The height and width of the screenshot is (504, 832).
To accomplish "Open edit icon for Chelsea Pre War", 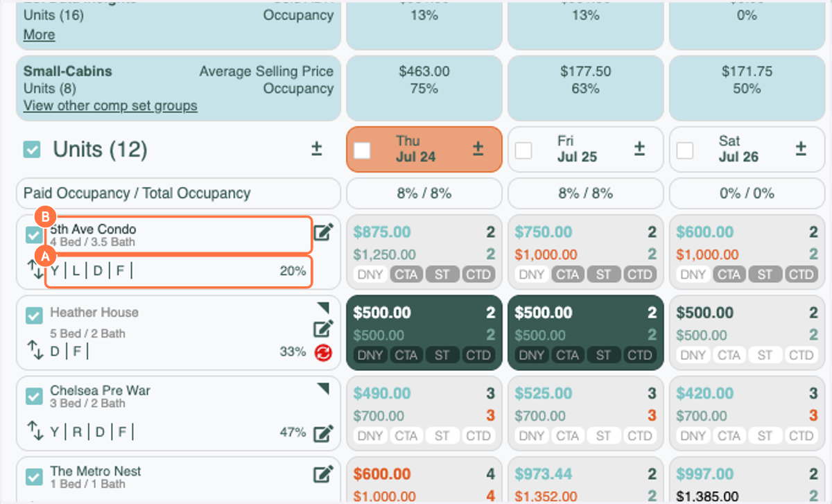I will tap(322, 433).
